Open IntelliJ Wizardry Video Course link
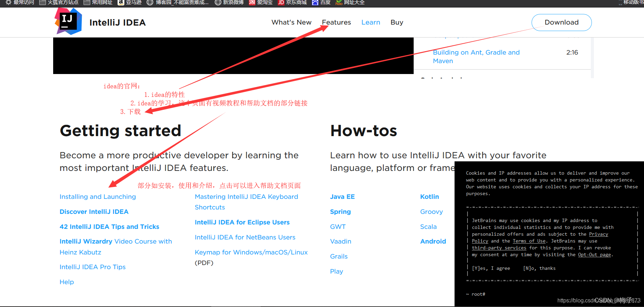Viewport: 644px width, 307px height. point(116,247)
